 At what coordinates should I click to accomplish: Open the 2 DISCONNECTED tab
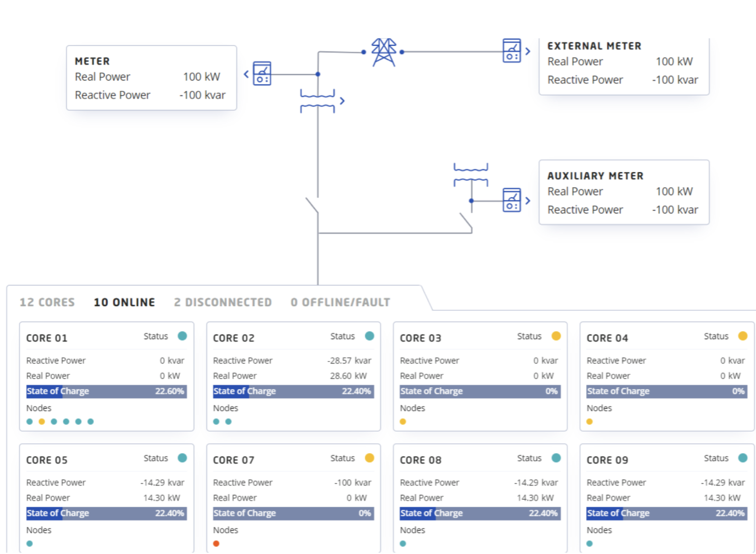[x=223, y=302]
